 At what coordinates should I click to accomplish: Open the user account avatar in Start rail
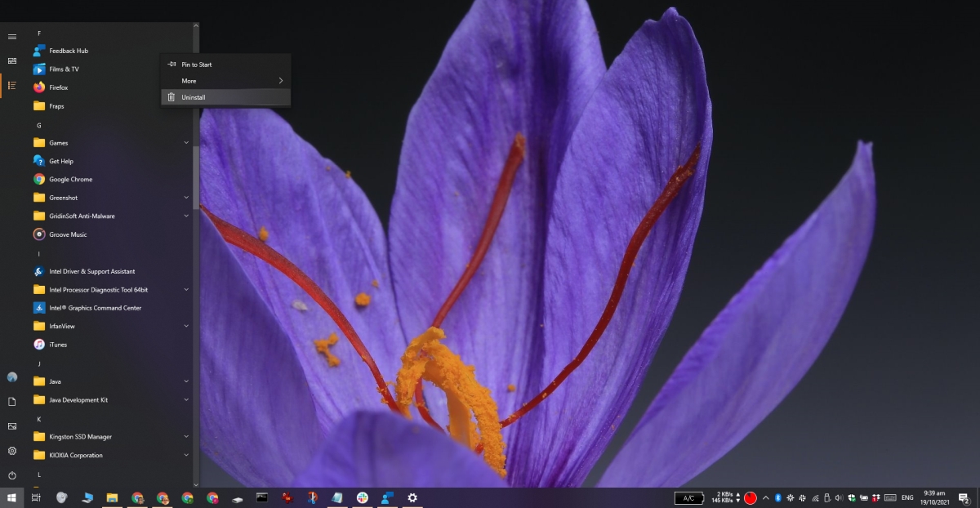pyautogui.click(x=12, y=377)
